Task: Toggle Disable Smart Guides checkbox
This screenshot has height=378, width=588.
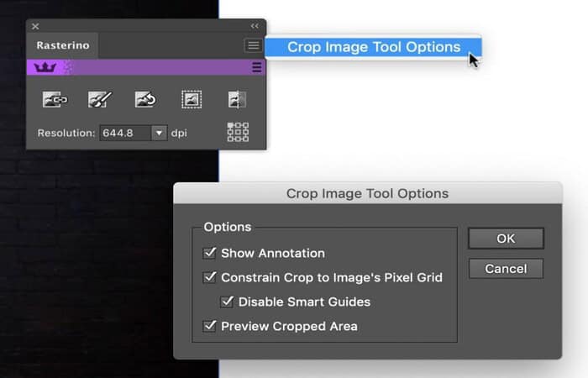Action: coord(227,302)
